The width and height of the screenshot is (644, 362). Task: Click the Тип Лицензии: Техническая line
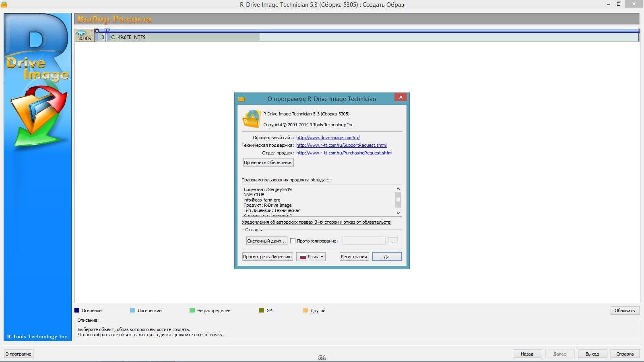[x=272, y=210]
